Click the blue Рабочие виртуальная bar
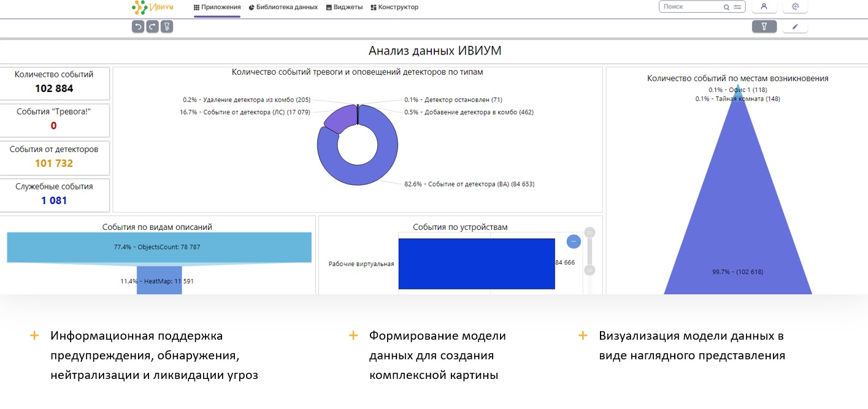The height and width of the screenshot is (409, 868). pos(477,263)
